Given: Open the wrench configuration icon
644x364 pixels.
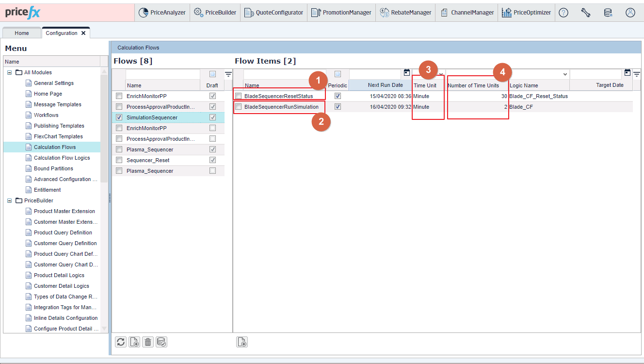Looking at the screenshot, I should [585, 13].
